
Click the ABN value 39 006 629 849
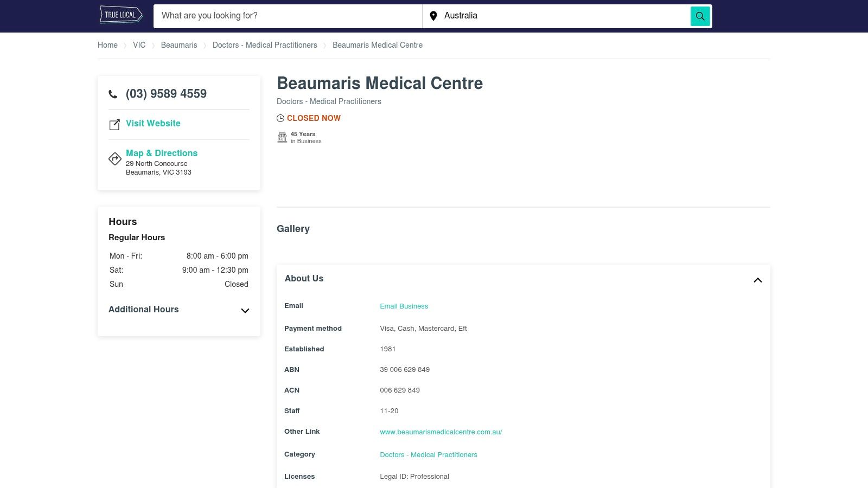click(405, 370)
